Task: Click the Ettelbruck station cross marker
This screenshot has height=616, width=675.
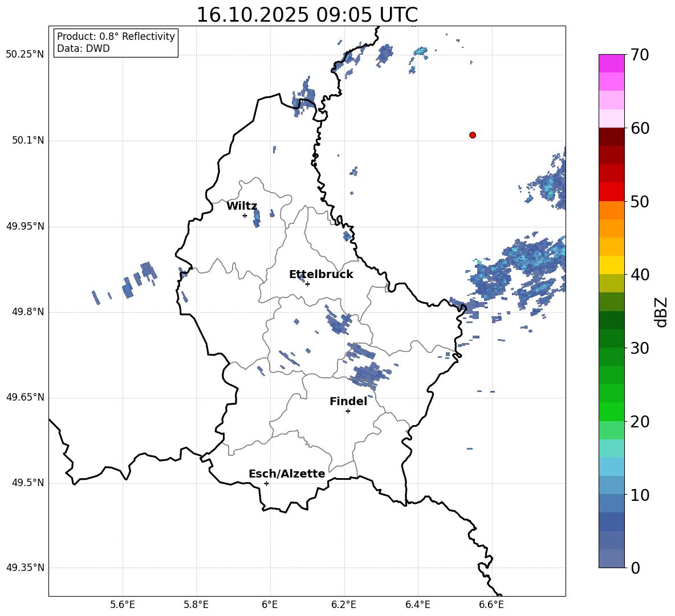Action: 307,284
